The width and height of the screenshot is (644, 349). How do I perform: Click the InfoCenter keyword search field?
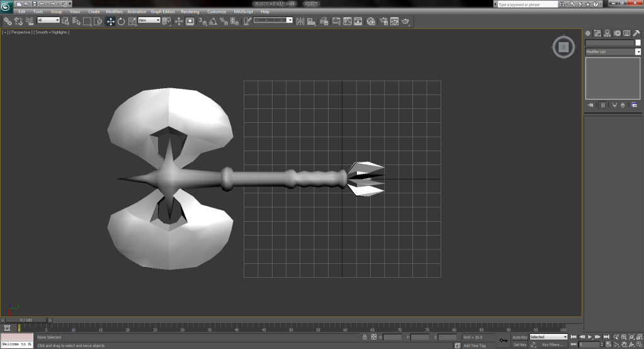(x=528, y=4)
